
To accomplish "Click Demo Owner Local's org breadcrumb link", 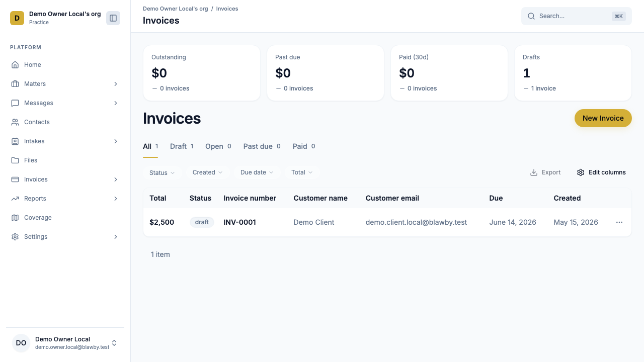I will click(x=176, y=9).
